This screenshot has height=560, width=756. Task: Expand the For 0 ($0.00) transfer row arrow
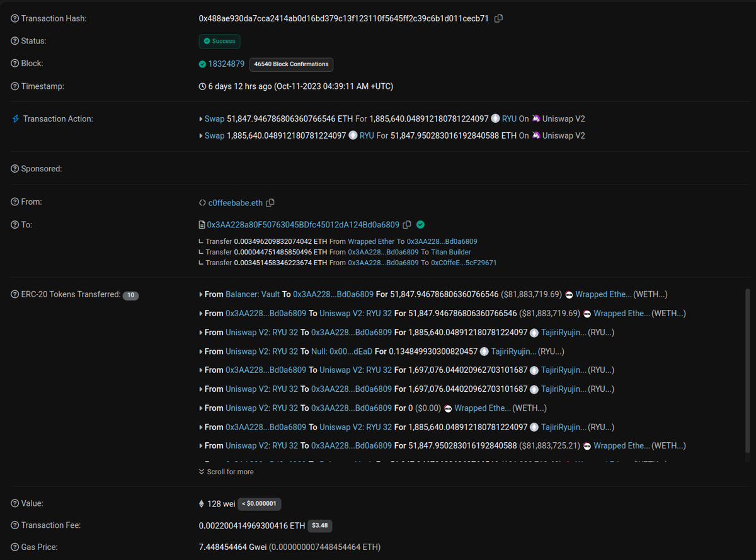tap(201, 408)
